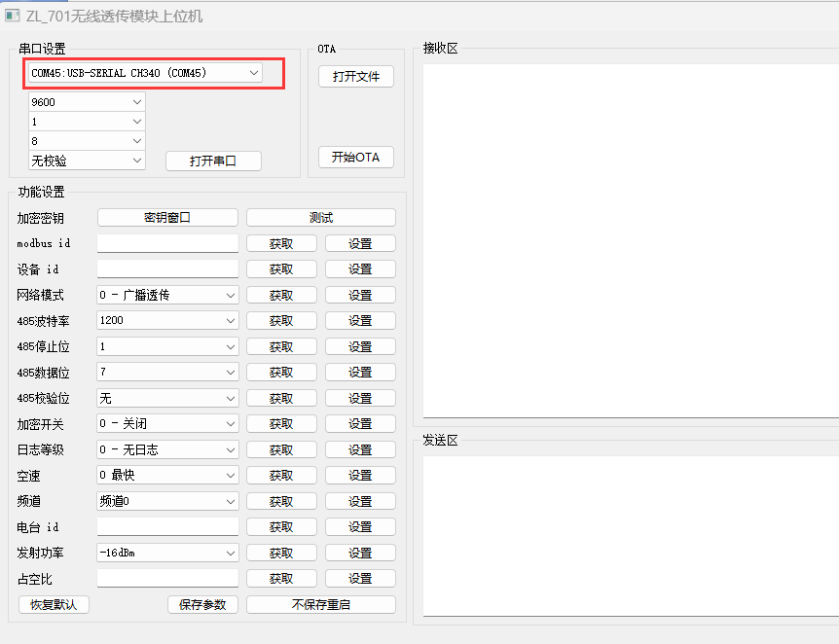Click 设置 for 485波特率
Screen dimensions: 839x644
[x=360, y=321]
